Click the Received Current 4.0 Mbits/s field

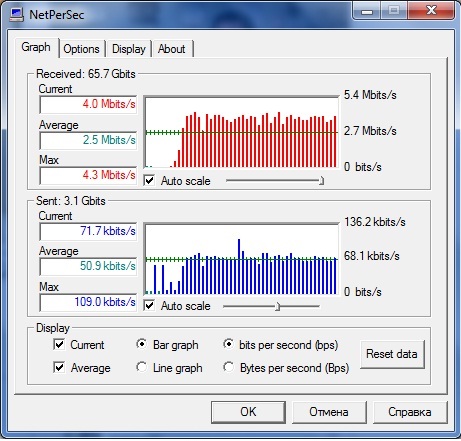coord(88,104)
